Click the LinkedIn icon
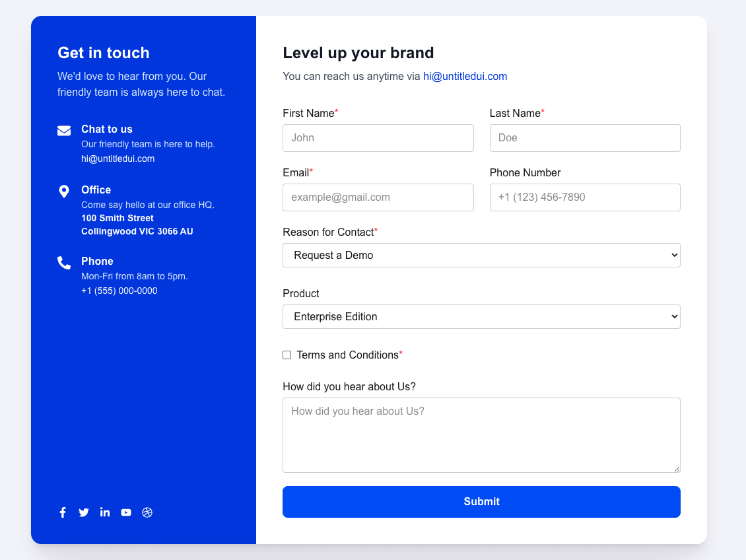 105,512
